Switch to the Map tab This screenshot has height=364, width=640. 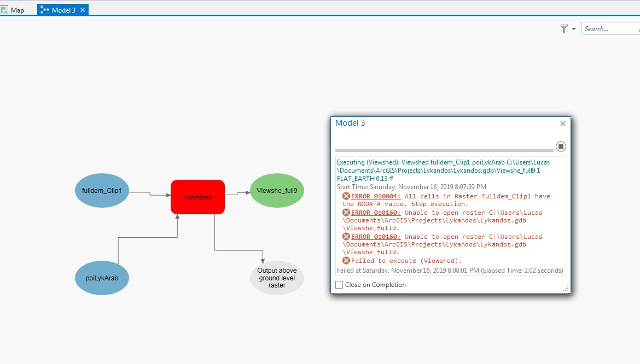(13, 10)
